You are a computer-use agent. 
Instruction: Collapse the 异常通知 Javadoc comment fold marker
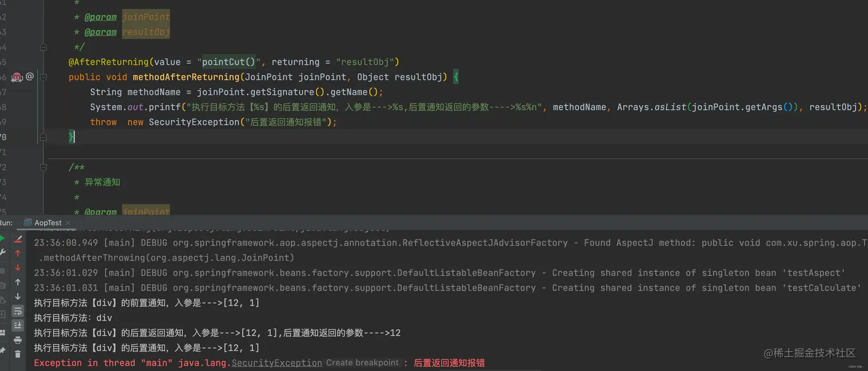point(43,168)
